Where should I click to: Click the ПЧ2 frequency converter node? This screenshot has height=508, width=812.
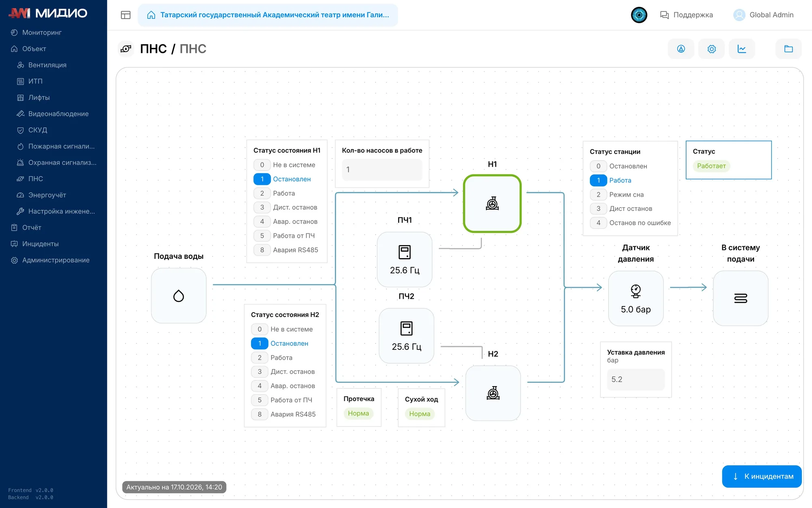(406, 336)
